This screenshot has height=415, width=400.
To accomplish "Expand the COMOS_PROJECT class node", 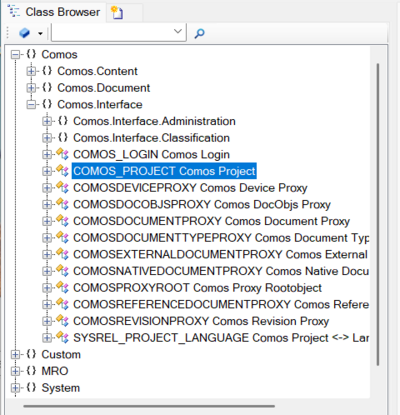I will pos(47,171).
